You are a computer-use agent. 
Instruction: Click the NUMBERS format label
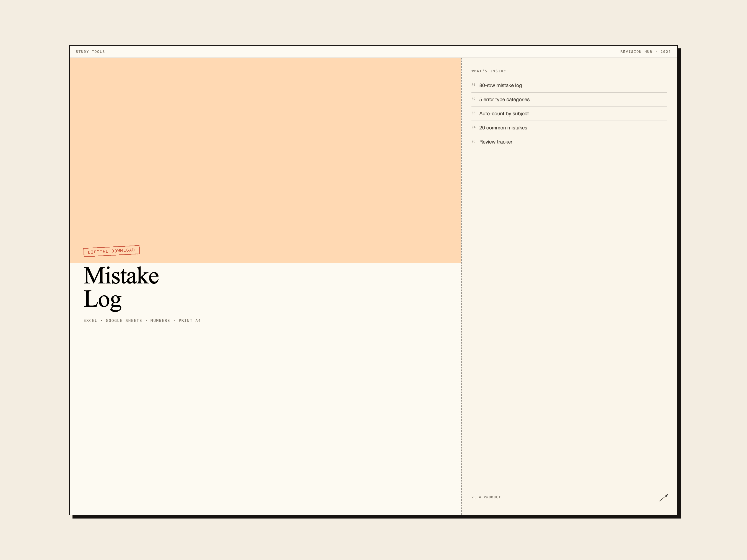[x=160, y=321]
